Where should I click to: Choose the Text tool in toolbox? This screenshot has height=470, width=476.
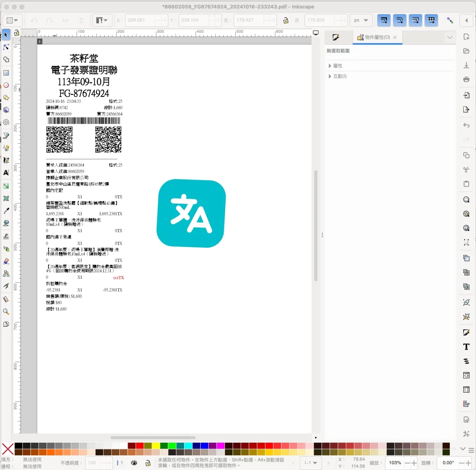click(6, 173)
